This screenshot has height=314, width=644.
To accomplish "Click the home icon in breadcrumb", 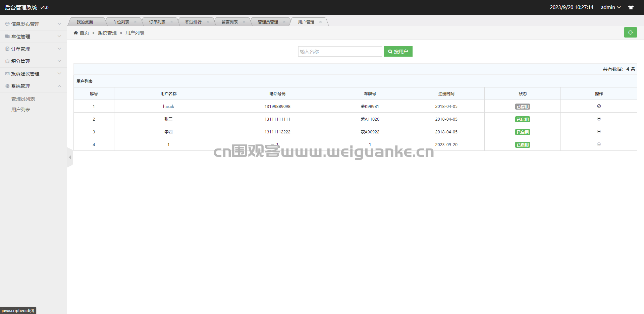I will (x=76, y=33).
